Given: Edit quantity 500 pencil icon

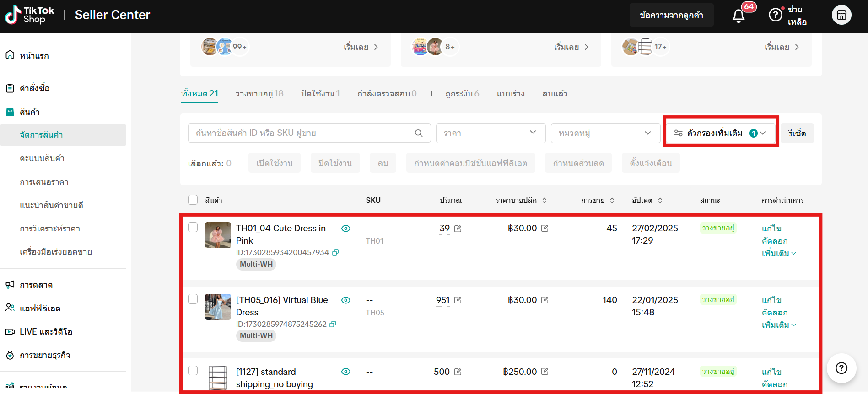Looking at the screenshot, I should click(458, 372).
